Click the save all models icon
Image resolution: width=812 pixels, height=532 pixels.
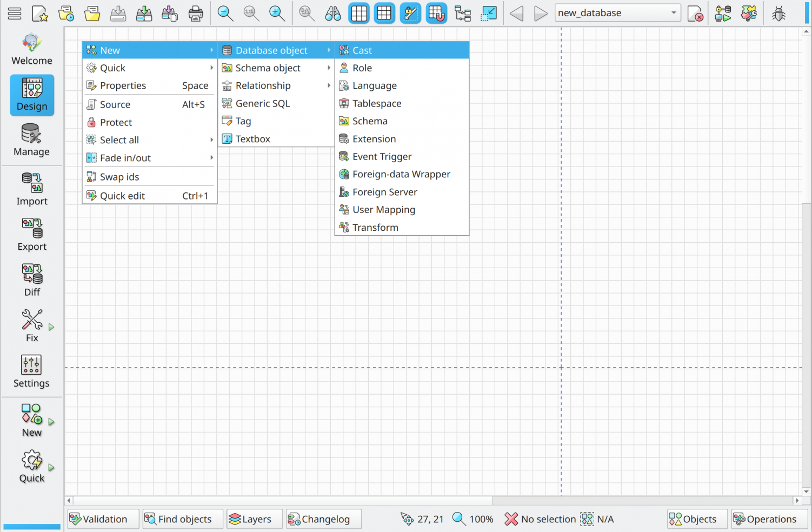click(170, 13)
